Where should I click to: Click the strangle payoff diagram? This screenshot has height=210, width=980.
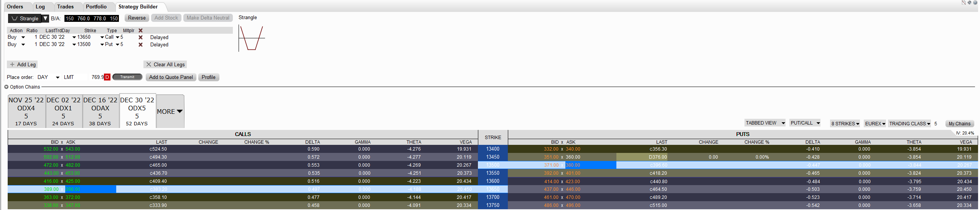252,38
